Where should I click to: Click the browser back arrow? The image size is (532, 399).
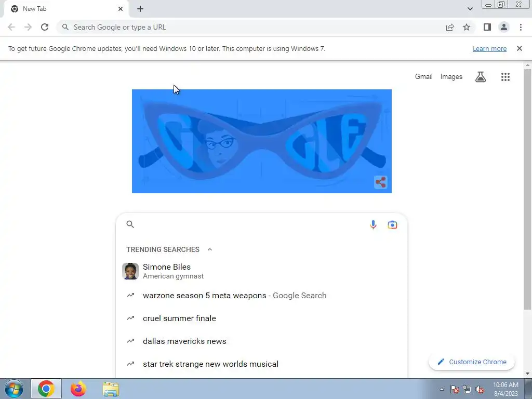(11, 27)
